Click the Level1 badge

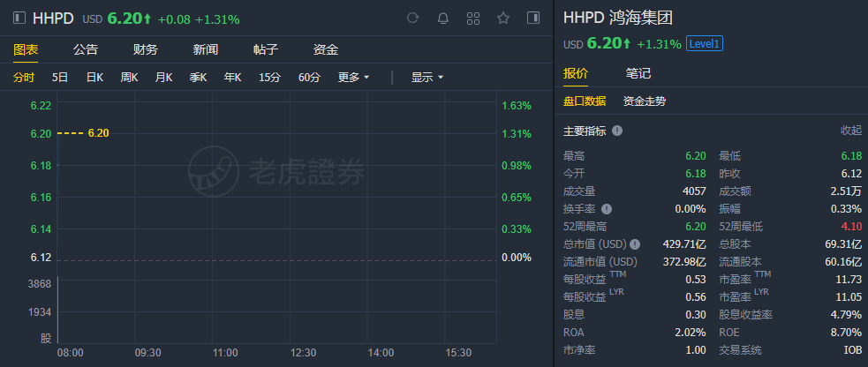point(705,43)
